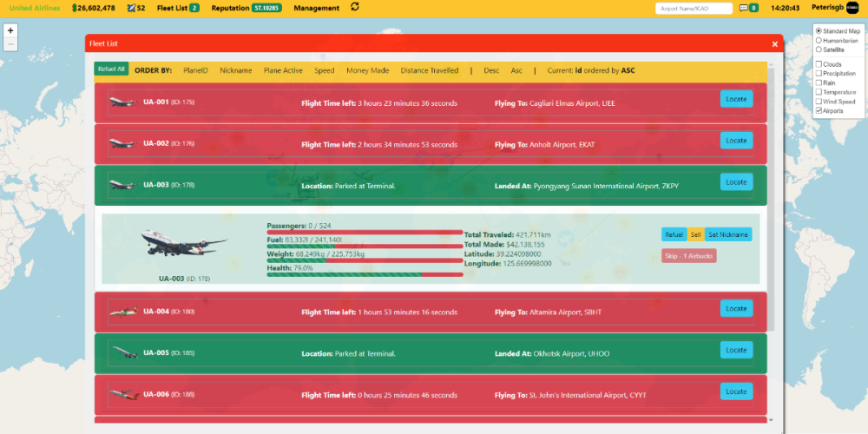Open the messages chat icon
Viewport: 868px width, 434px height.
coord(743,8)
